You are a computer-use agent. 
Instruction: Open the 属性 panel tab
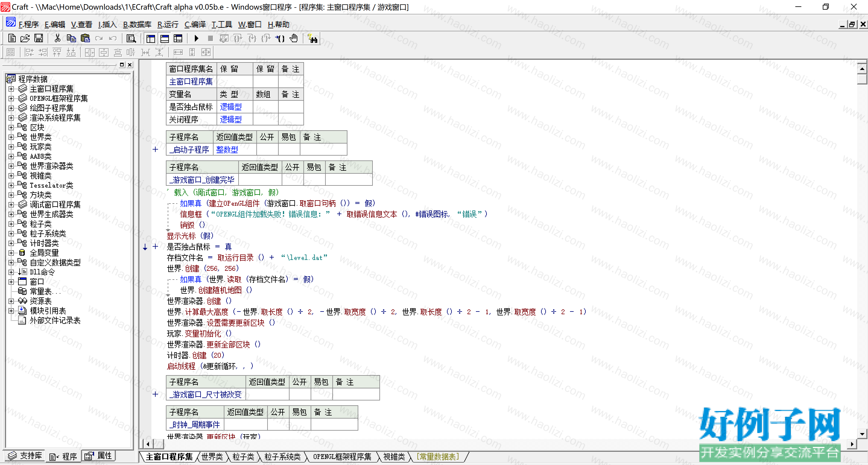98,456
